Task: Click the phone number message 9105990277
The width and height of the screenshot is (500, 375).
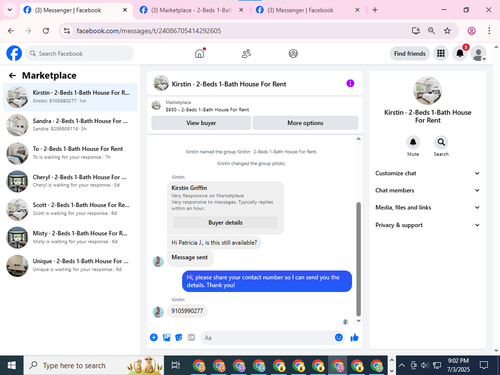Action: click(x=187, y=311)
